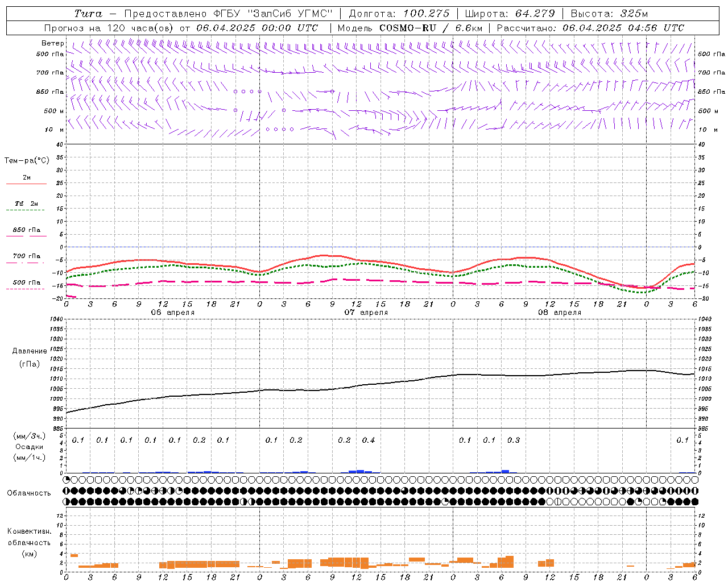Click the "0.3" precipitation value
The height and width of the screenshot is (582, 728).
[514, 440]
